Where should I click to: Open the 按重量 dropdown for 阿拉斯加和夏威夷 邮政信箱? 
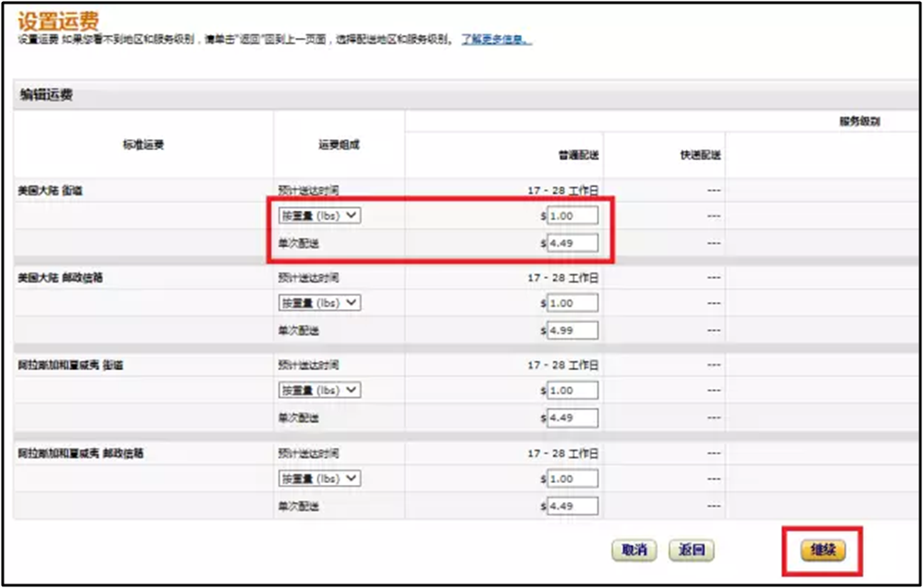pyautogui.click(x=319, y=478)
